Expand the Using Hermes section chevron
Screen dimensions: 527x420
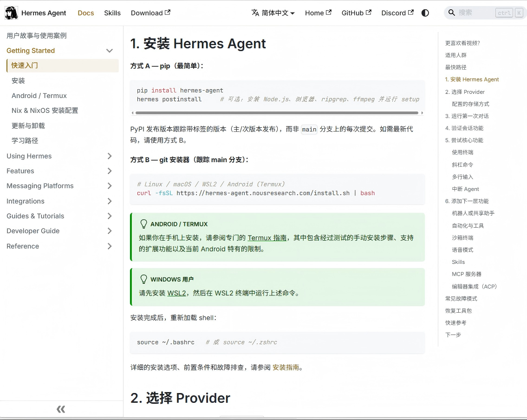pyautogui.click(x=109, y=156)
